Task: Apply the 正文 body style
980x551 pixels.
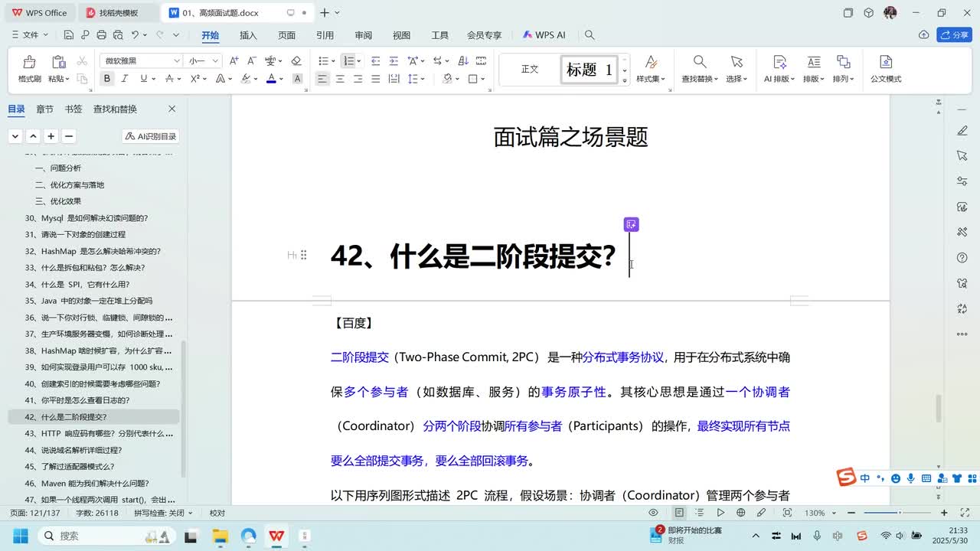Action: tap(530, 70)
